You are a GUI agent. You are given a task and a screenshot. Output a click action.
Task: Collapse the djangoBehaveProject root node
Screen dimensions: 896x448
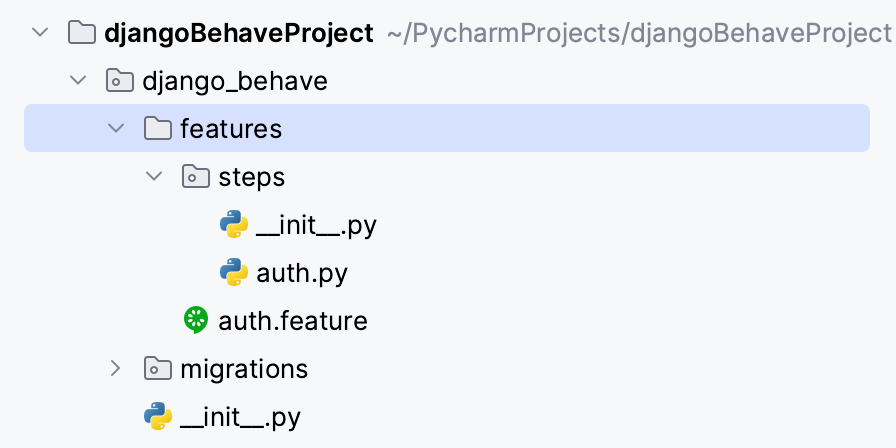point(40,33)
